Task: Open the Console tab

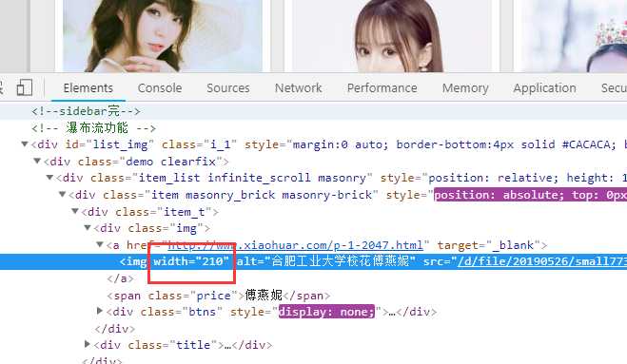Action: tap(160, 87)
